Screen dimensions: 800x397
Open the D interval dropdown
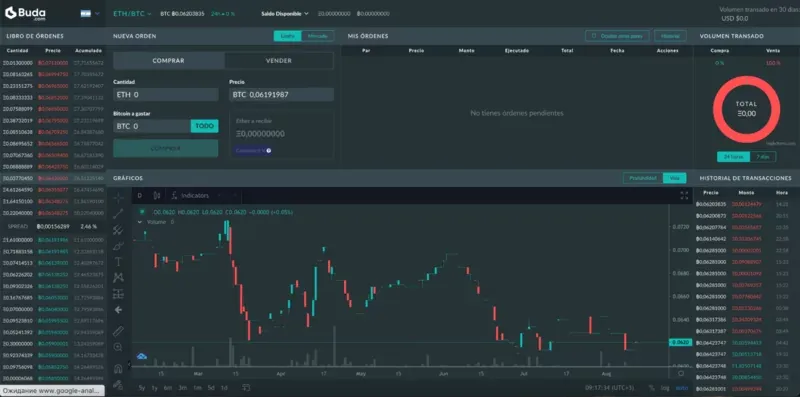(x=140, y=195)
